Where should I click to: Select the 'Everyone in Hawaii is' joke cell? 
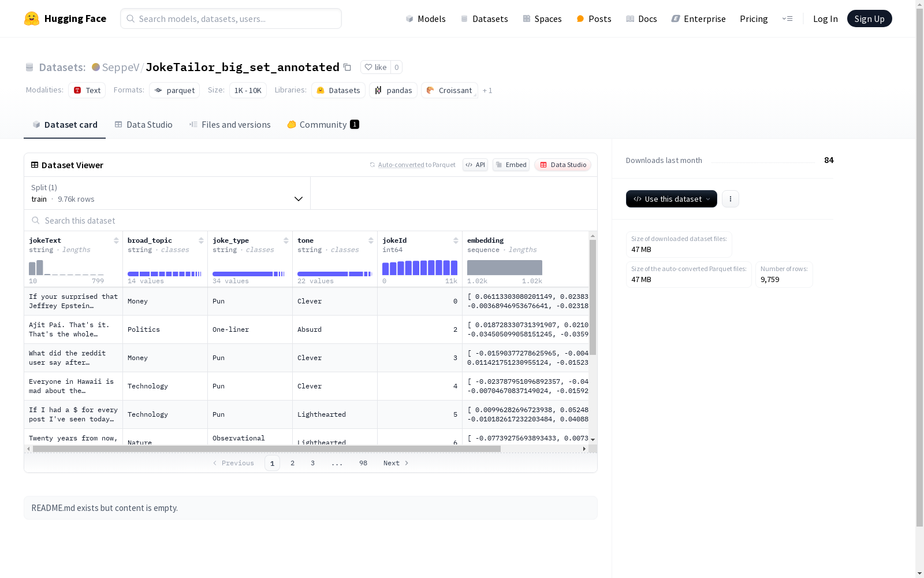73,386
